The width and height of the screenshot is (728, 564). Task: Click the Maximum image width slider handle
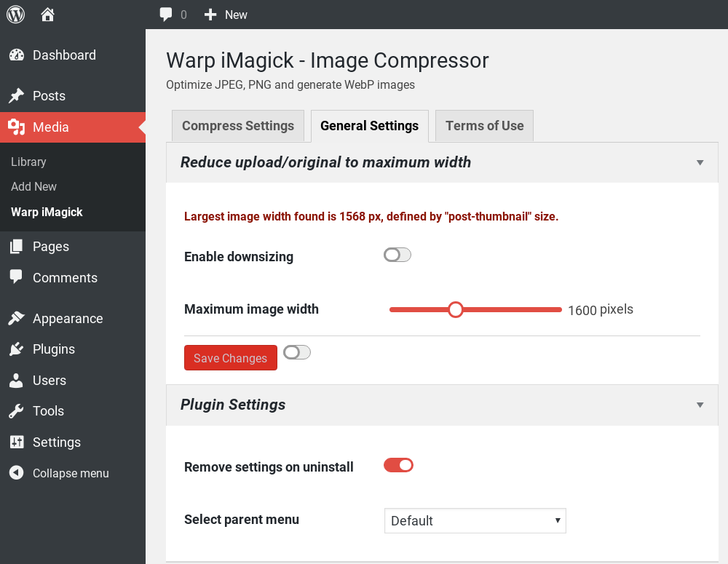[456, 310]
